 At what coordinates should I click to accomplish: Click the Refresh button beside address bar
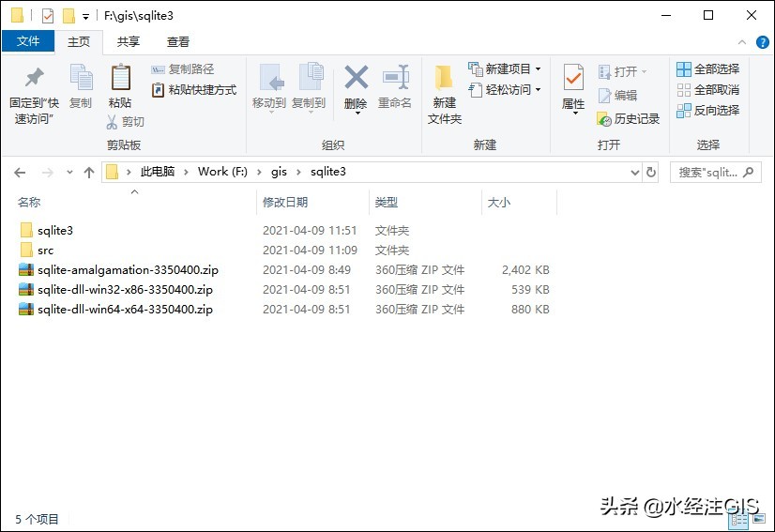click(x=651, y=172)
